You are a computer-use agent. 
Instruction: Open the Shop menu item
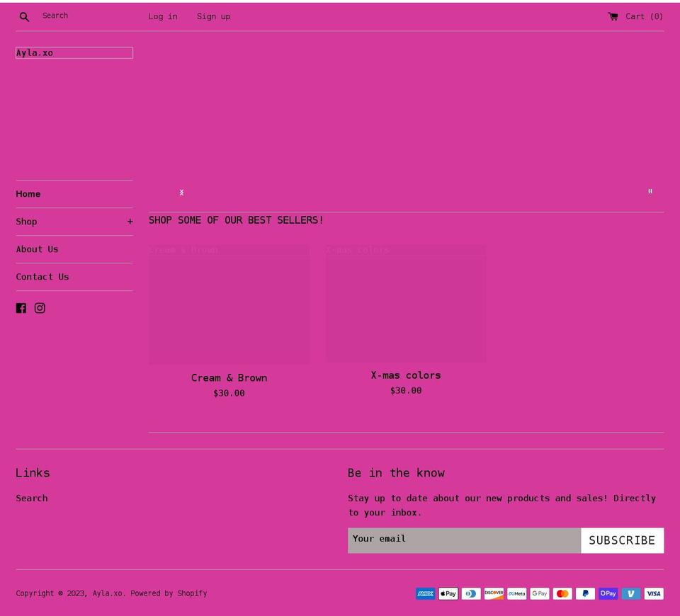[26, 222]
